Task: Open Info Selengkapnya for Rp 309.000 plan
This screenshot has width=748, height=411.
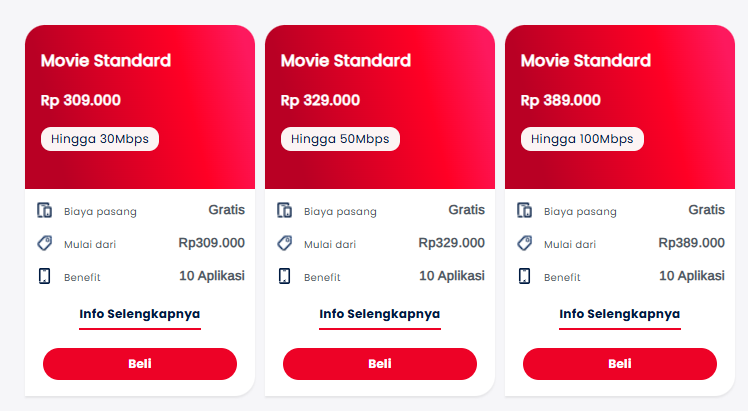Action: click(140, 314)
